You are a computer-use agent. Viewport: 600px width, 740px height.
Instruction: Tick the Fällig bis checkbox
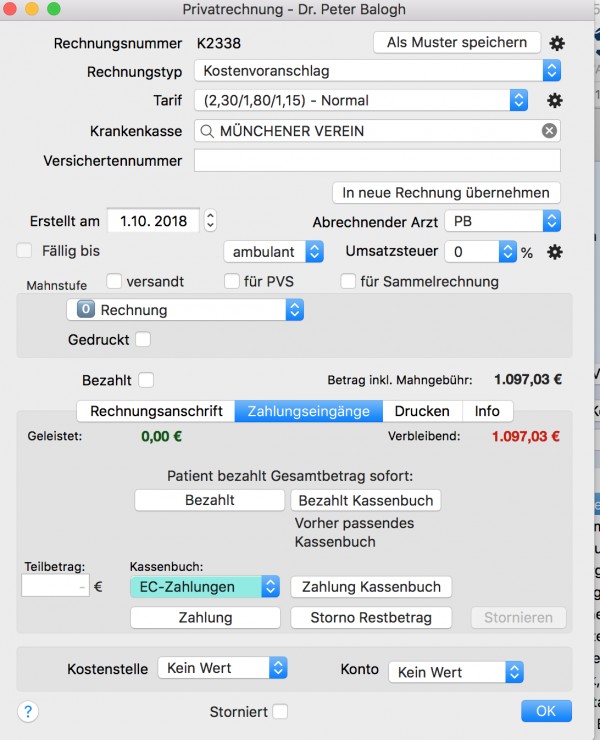click(24, 251)
